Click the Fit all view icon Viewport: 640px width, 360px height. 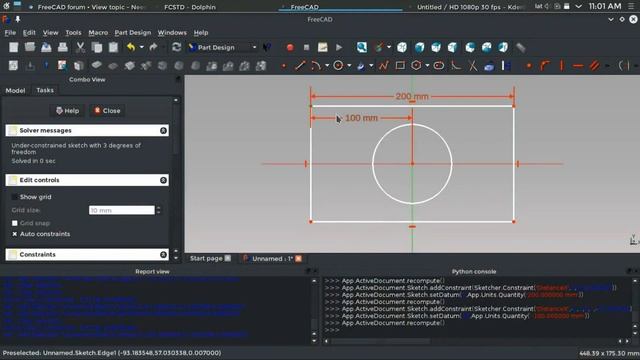[361, 47]
